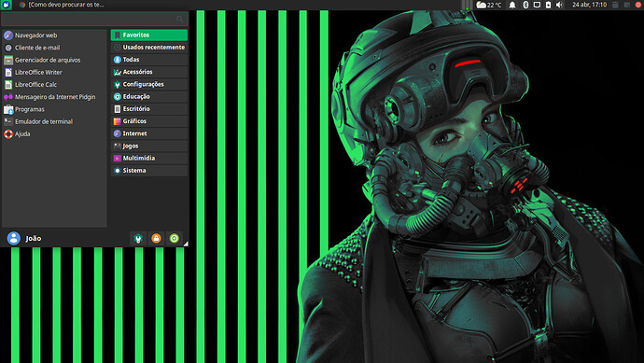The height and width of the screenshot is (363, 644).
Task: Switch to the browser window in the taskbar
Action: (x=62, y=5)
